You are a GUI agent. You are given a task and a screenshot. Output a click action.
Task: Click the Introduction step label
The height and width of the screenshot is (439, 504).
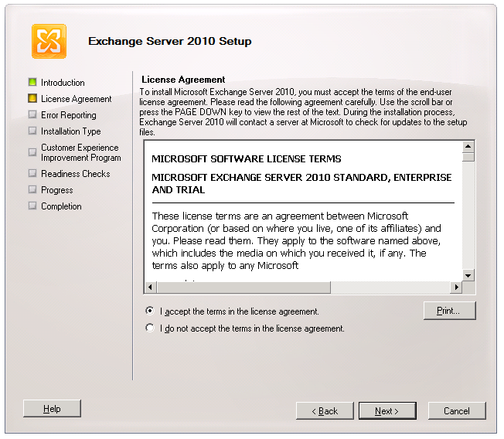pos(63,83)
